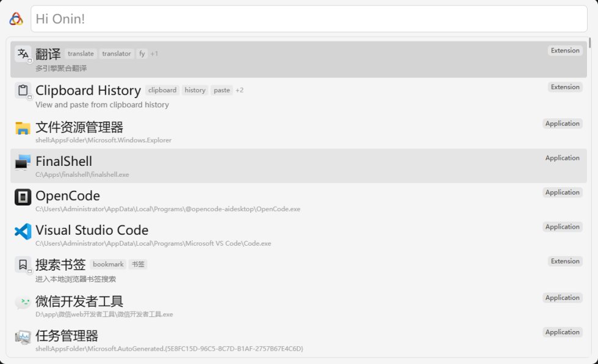Click the translate keyword tag

click(x=81, y=54)
